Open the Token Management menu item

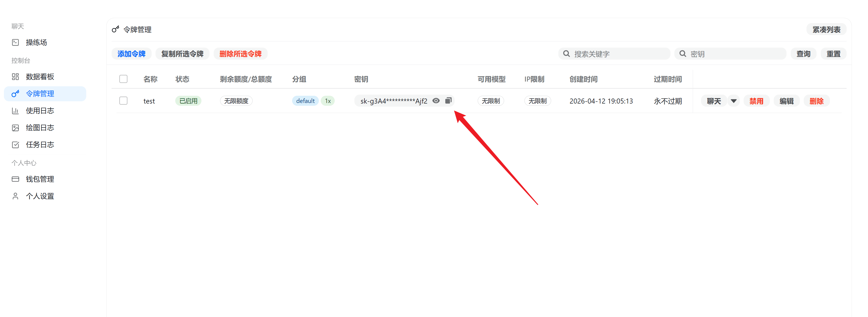[40, 94]
